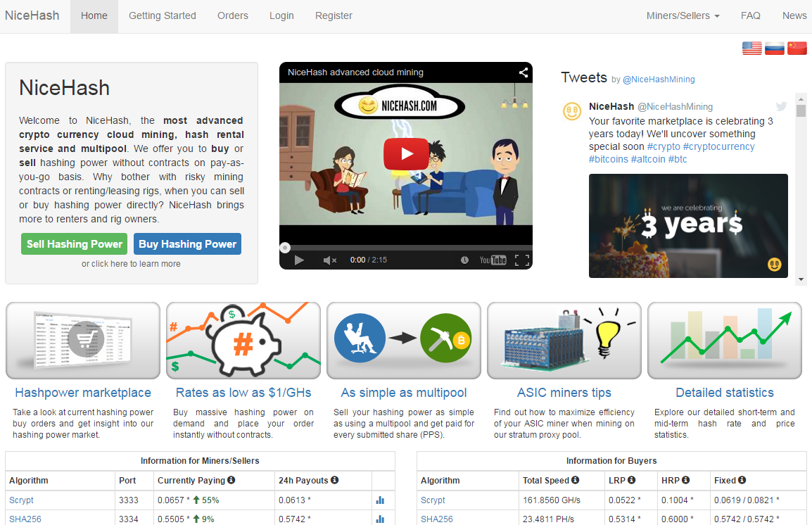
Task: Click the #cryptocurrency hashtag
Action: point(719,146)
